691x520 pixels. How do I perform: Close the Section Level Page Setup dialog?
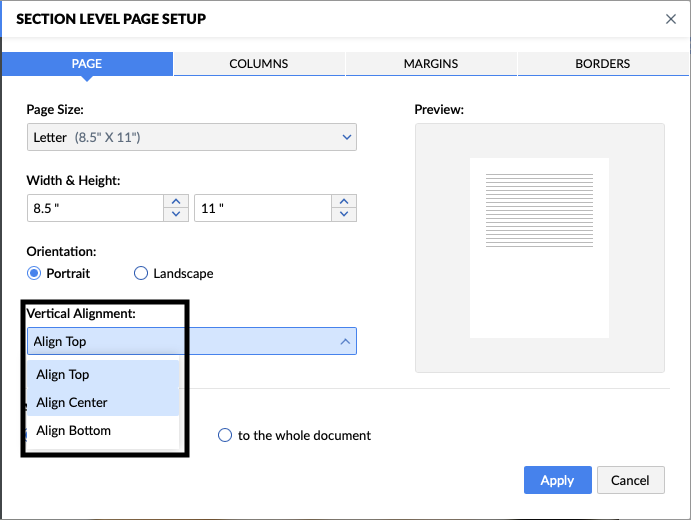tap(670, 18)
